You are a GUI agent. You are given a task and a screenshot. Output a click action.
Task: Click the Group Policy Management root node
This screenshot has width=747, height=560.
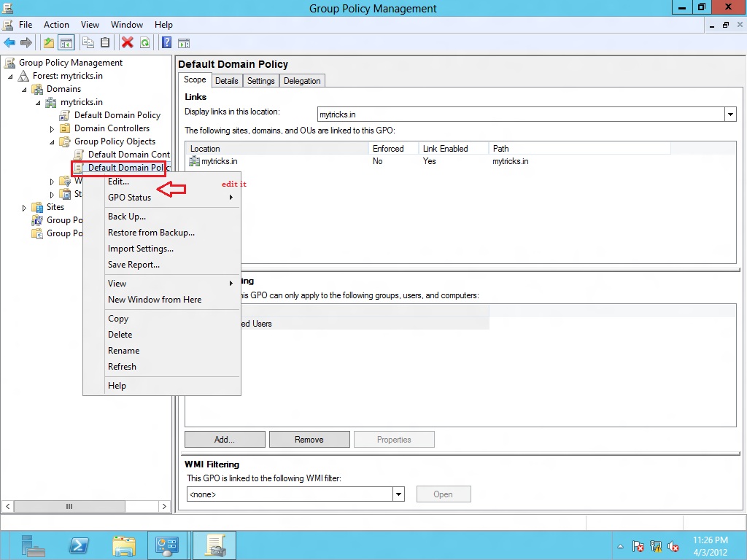71,63
